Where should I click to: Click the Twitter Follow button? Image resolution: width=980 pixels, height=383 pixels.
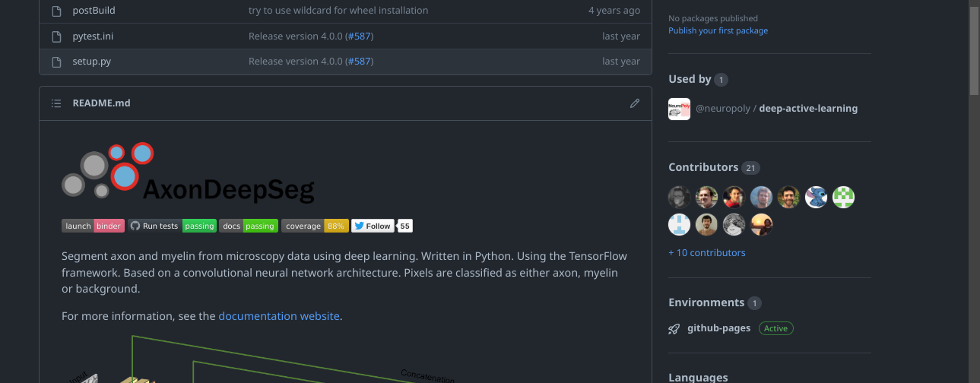[373, 226]
